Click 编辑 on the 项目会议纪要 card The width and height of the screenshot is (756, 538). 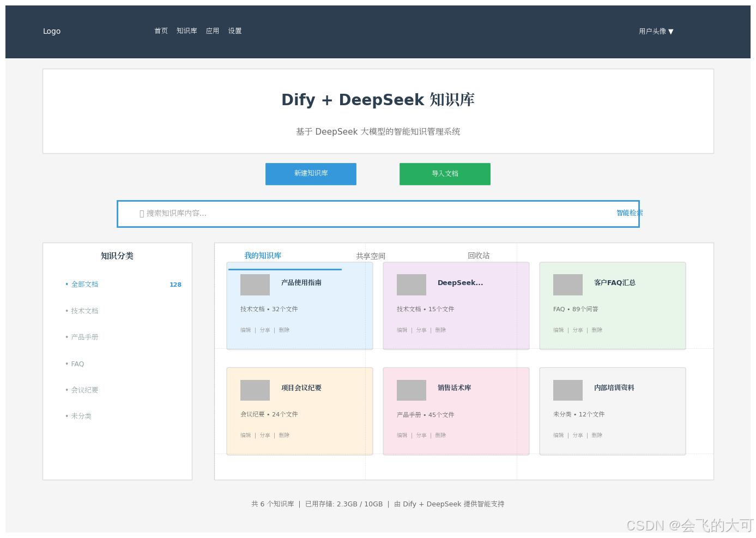pos(246,436)
